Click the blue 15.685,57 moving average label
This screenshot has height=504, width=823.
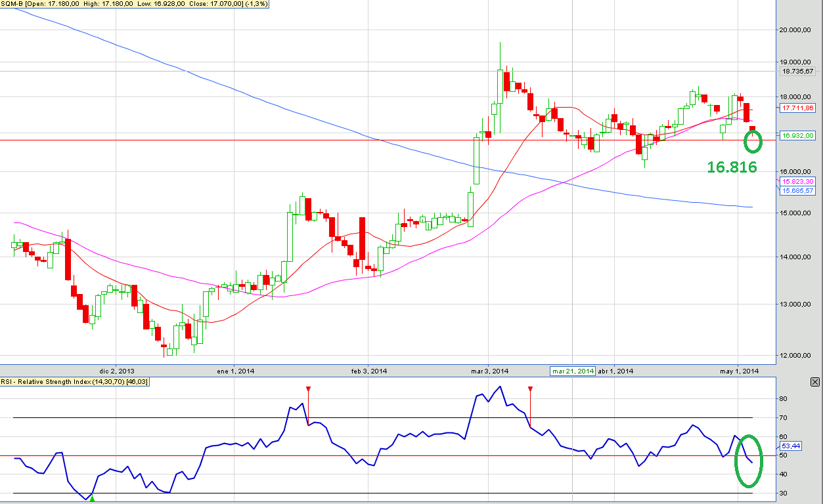(797, 190)
